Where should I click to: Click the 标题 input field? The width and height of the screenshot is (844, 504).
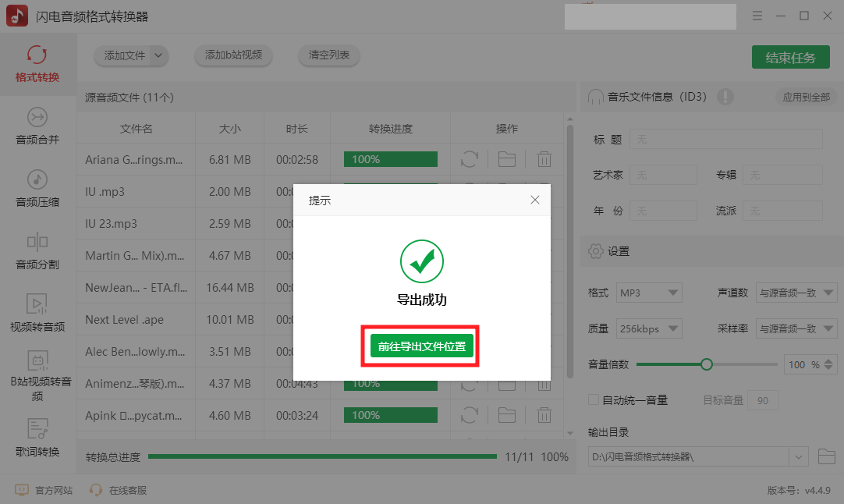(x=725, y=140)
